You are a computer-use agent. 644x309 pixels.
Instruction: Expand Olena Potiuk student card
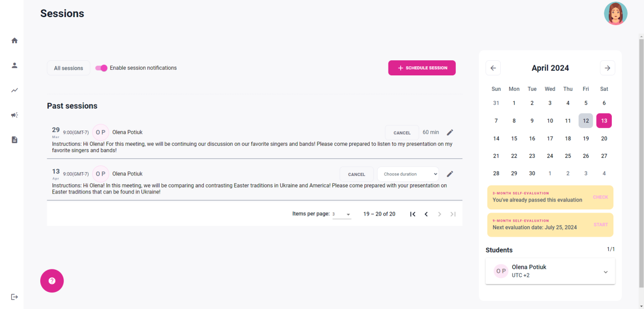pyautogui.click(x=605, y=272)
